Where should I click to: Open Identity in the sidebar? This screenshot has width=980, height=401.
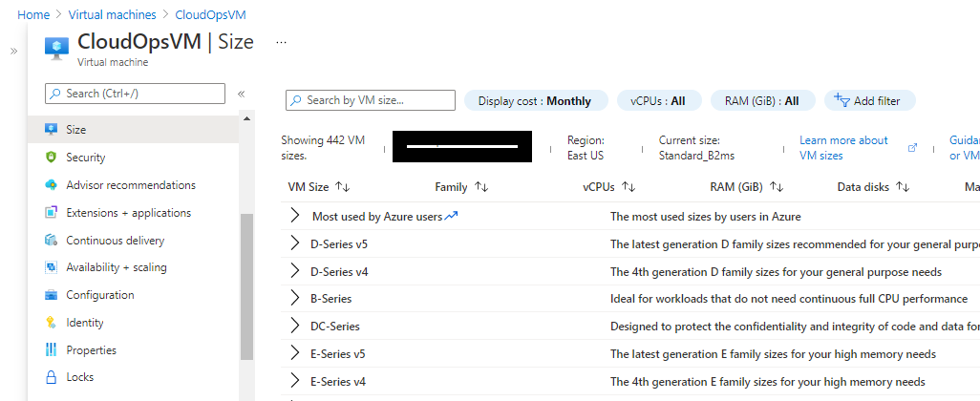click(84, 323)
